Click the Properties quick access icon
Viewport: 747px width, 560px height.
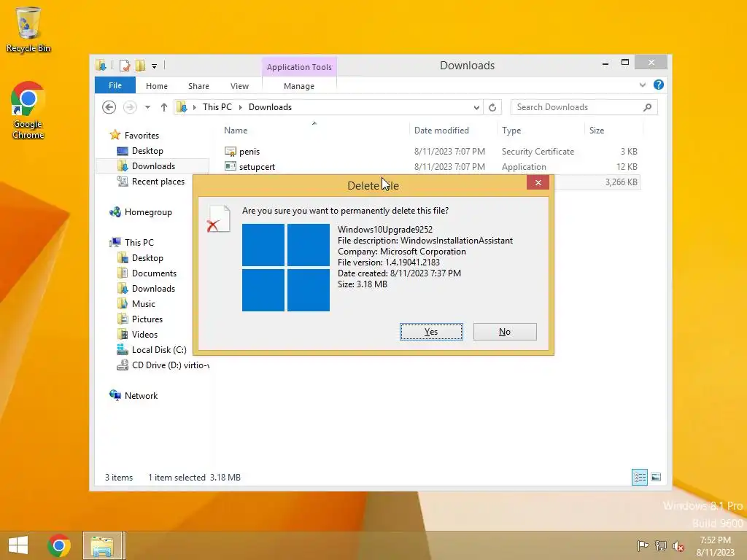125,65
